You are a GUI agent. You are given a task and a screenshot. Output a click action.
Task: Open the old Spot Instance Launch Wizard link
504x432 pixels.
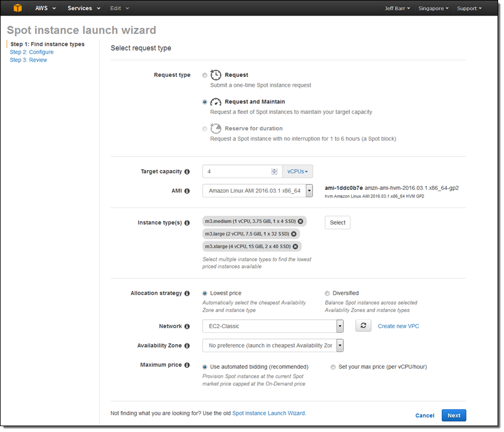(x=269, y=413)
